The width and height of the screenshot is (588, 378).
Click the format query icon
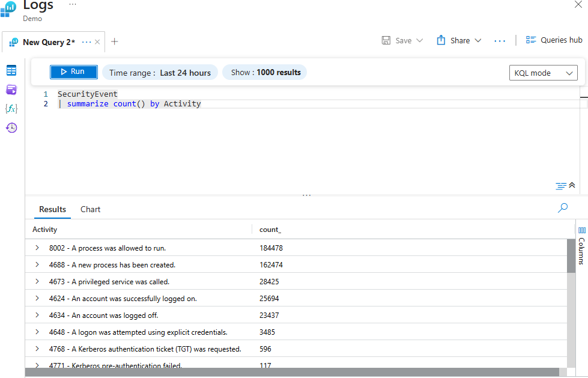click(x=561, y=186)
